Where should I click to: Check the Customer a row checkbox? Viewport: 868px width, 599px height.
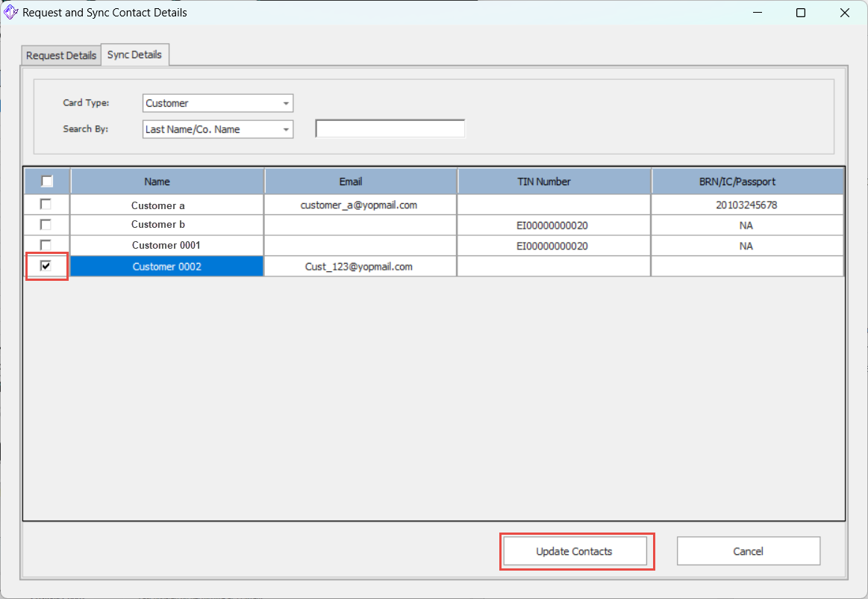pos(46,204)
